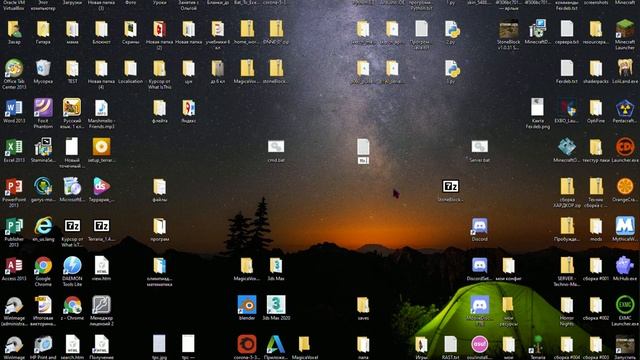Launch Google Chrome from the desktop
This screenshot has width=640, height=360.
(x=43, y=266)
